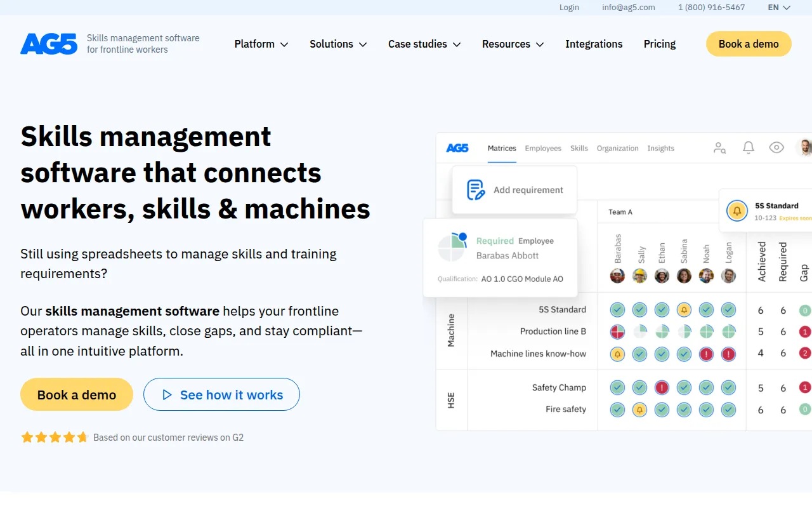Image resolution: width=812 pixels, height=508 pixels.
Task: Click the Add requirement label
Action: (x=528, y=190)
